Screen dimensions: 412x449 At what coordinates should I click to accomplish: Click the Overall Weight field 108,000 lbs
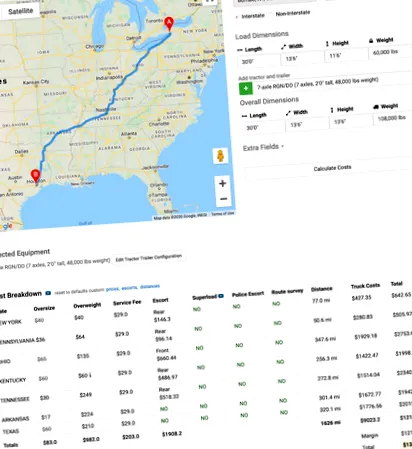(393, 118)
